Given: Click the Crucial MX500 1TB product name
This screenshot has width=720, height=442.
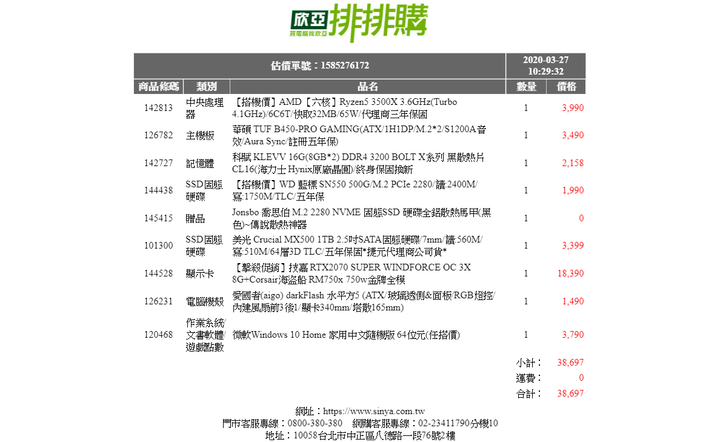Looking at the screenshot, I should pos(357,246).
